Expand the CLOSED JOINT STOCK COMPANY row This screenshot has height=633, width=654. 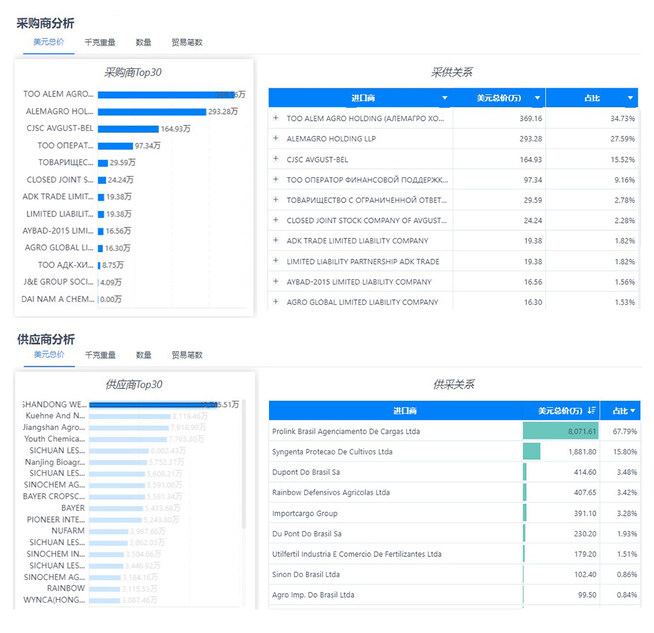tap(275, 220)
